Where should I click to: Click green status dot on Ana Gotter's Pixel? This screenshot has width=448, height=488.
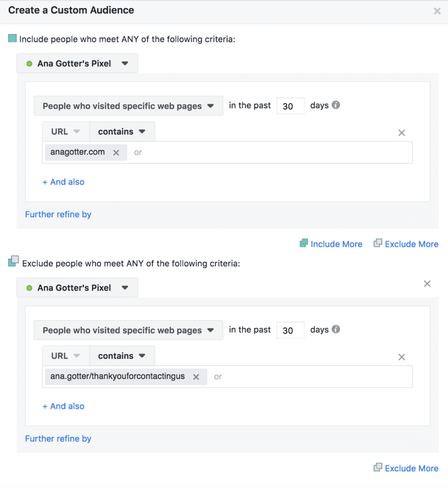click(31, 63)
